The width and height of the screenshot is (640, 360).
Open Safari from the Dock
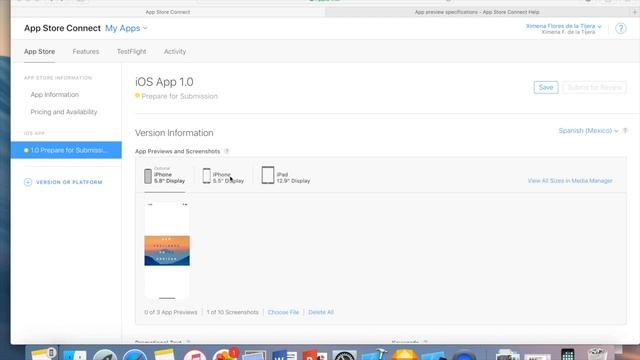pyautogui.click(x=135, y=356)
